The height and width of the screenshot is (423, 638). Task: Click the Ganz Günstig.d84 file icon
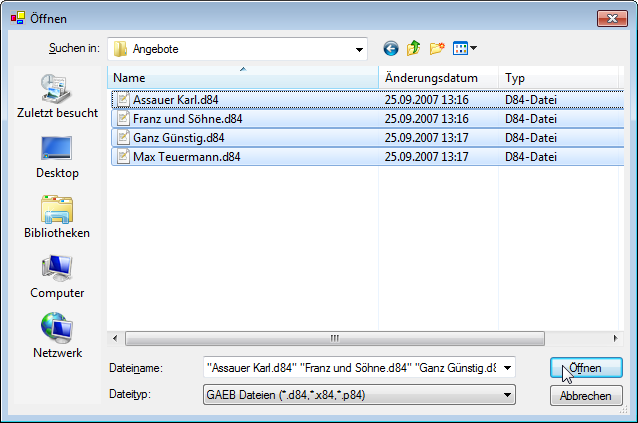123,137
